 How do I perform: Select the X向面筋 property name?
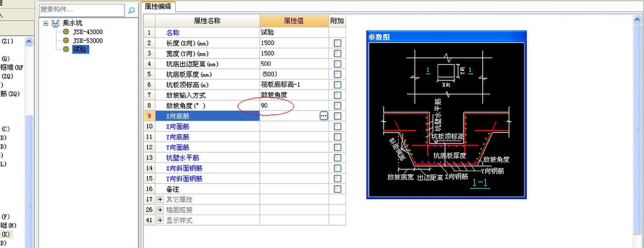(178, 127)
